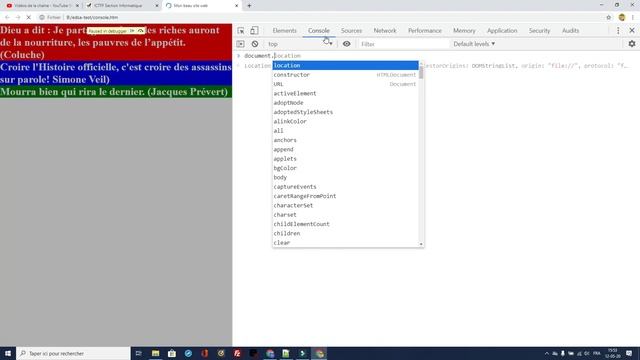Create live expression with eye icon

pyautogui.click(x=347, y=44)
